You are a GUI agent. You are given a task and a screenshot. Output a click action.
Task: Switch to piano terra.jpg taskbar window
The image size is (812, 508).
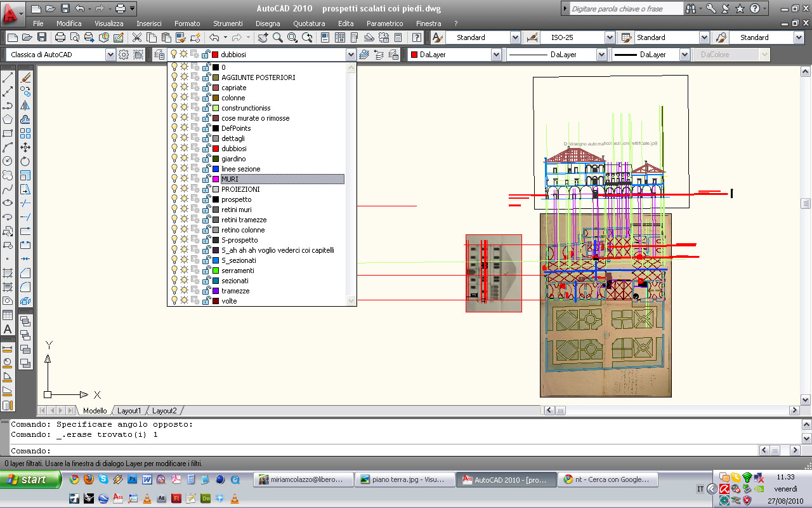pos(404,479)
